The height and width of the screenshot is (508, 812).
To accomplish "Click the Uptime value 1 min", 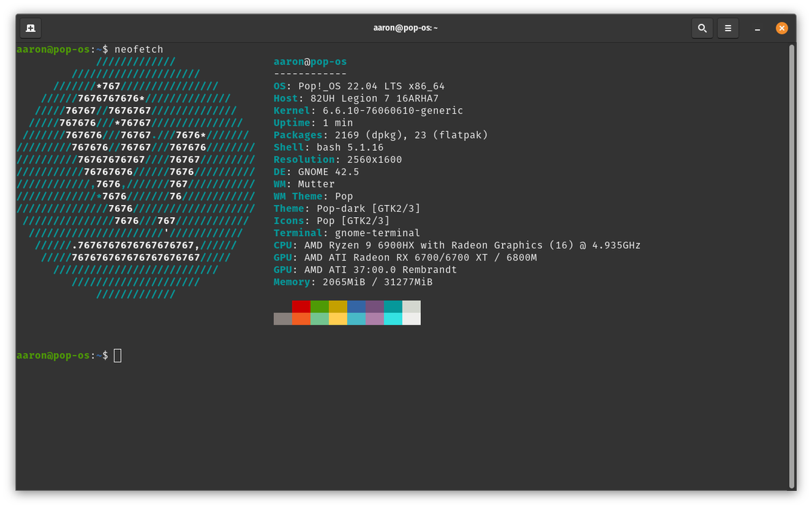I will click(x=338, y=123).
